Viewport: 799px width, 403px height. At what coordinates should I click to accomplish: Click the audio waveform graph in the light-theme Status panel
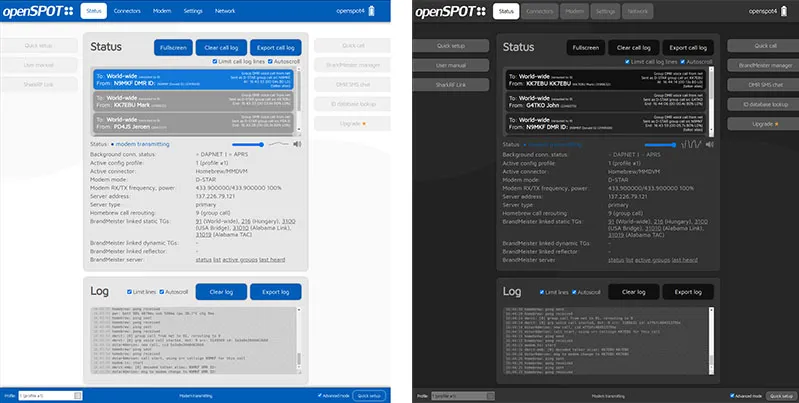pos(279,144)
